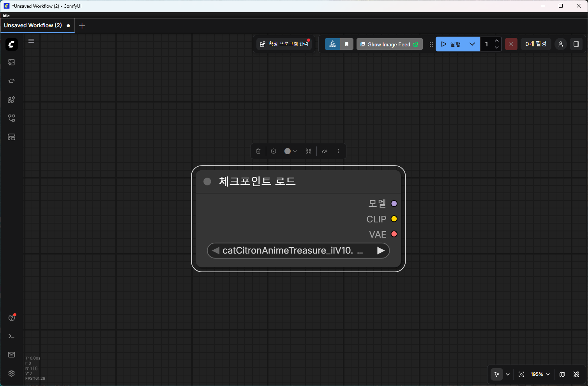Viewport: 588px width, 386px height.
Task: Run the workflow with 실행 button
Action: pyautogui.click(x=450, y=44)
